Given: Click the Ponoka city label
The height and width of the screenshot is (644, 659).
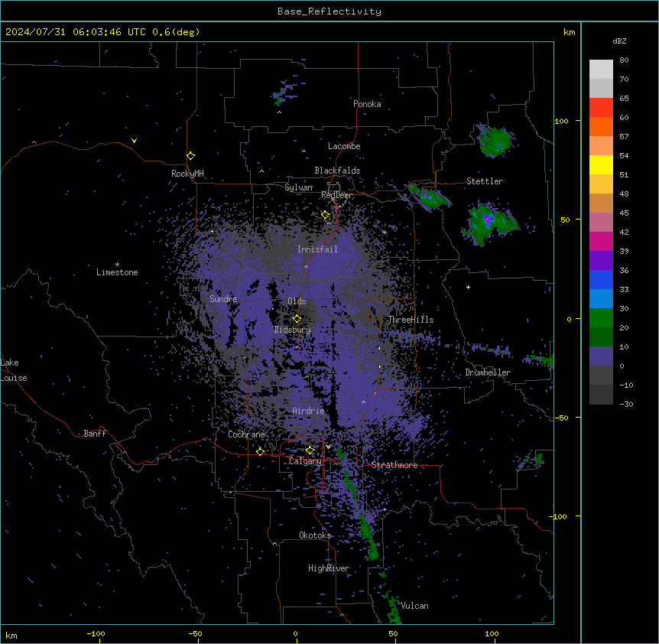Looking at the screenshot, I should (x=367, y=104).
